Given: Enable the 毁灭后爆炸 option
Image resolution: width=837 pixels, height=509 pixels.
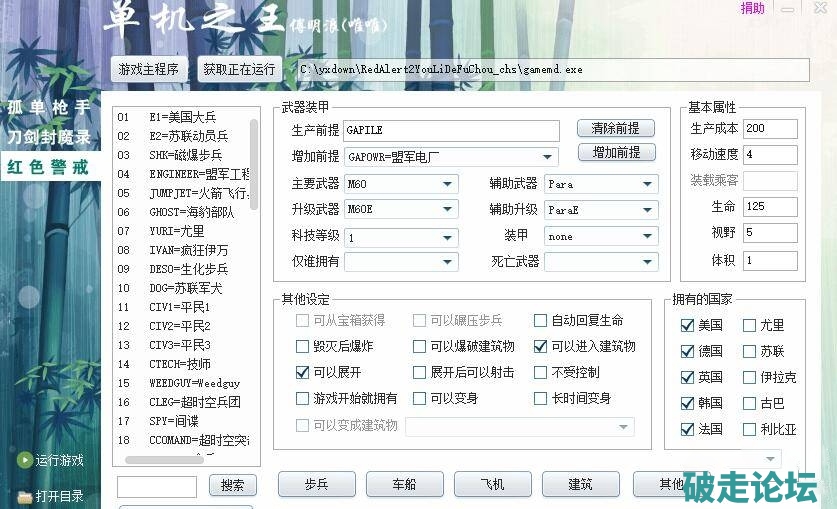Looking at the screenshot, I should 303,347.
